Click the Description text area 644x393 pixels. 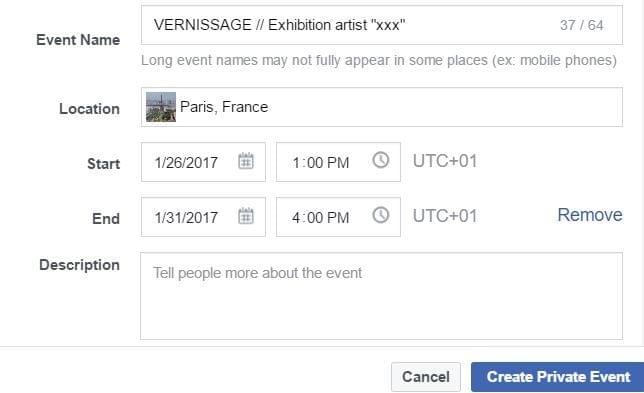pyautogui.click(x=381, y=296)
